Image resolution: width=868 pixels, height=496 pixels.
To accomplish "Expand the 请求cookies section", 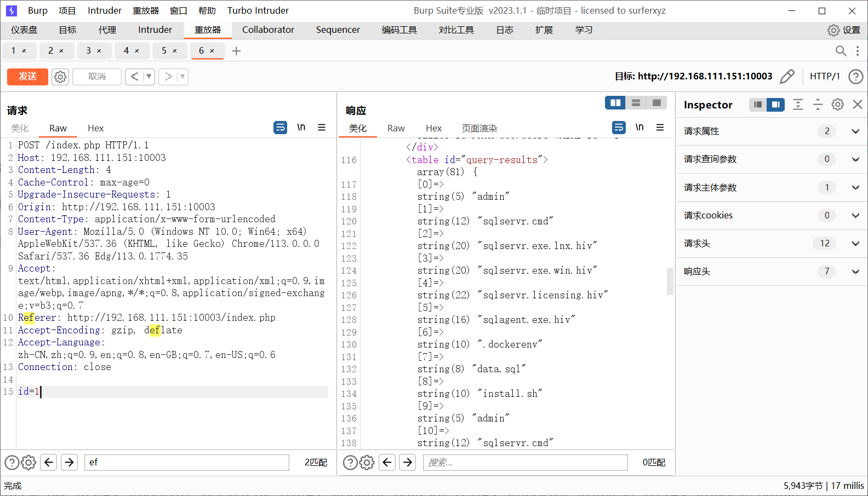I will pos(855,215).
